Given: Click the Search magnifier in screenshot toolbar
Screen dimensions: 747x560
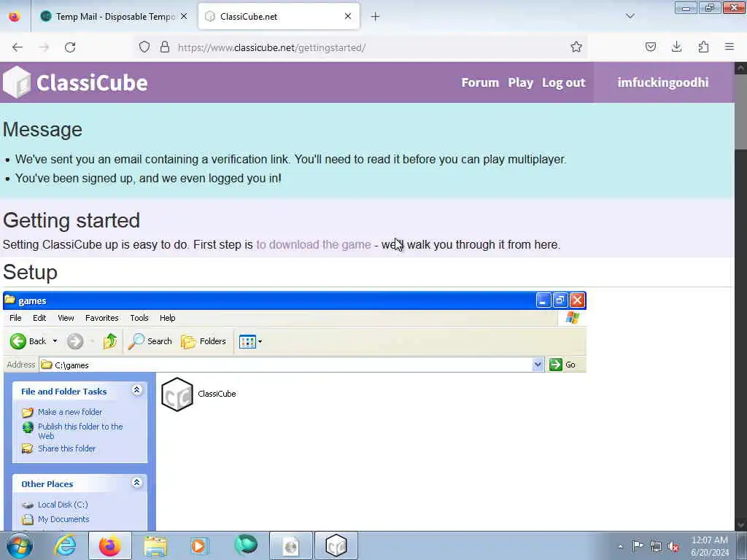Looking at the screenshot, I should pos(150,341).
